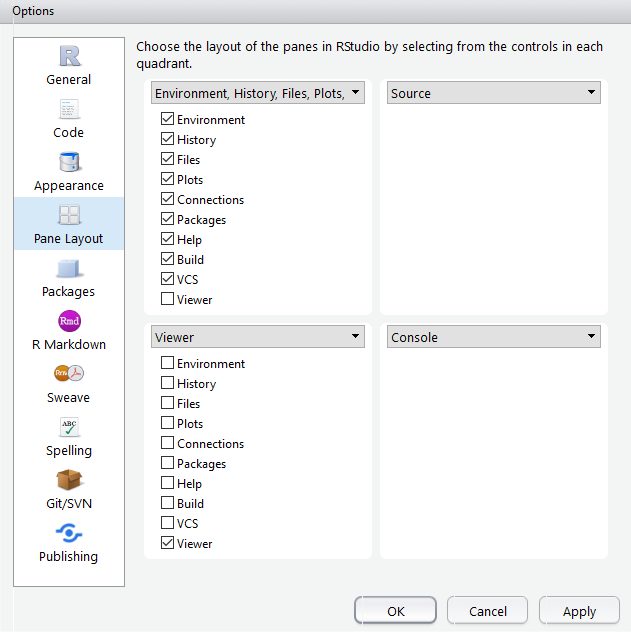
Task: Check Environment in the bottom-left Viewer quadrant
Action: pyautogui.click(x=167, y=363)
